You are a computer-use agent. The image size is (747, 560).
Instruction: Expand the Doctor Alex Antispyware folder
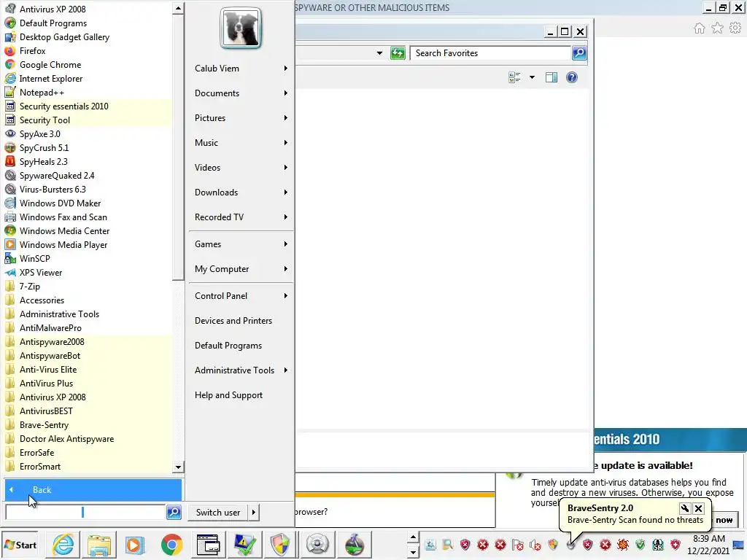66,438
